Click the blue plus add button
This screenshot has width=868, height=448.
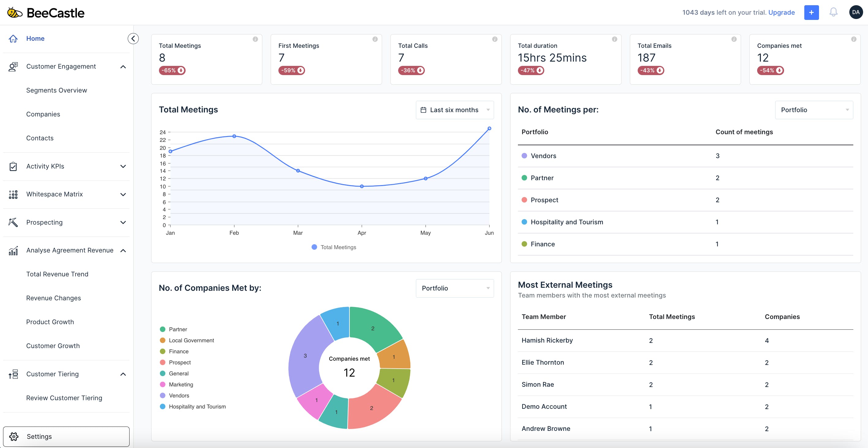point(811,13)
